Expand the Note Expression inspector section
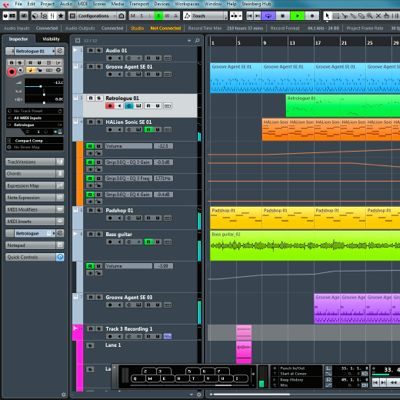This screenshot has height=400, width=400. tap(34, 198)
